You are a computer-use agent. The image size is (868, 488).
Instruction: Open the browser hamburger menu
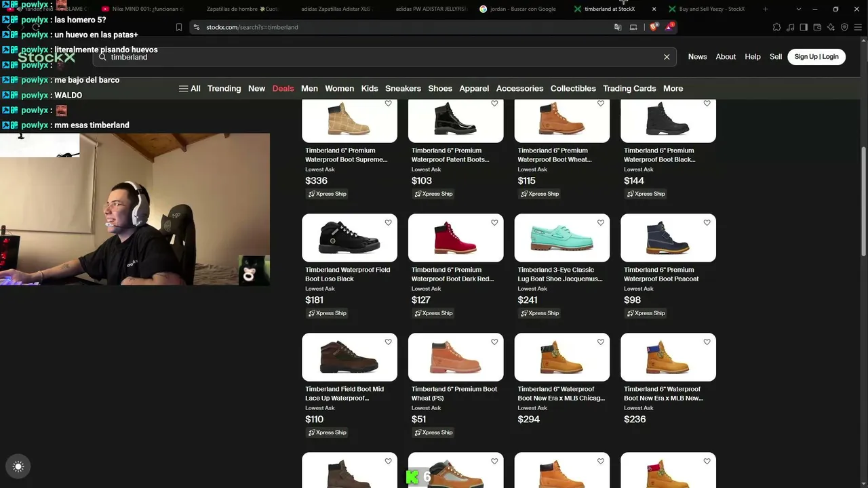coord(858,27)
